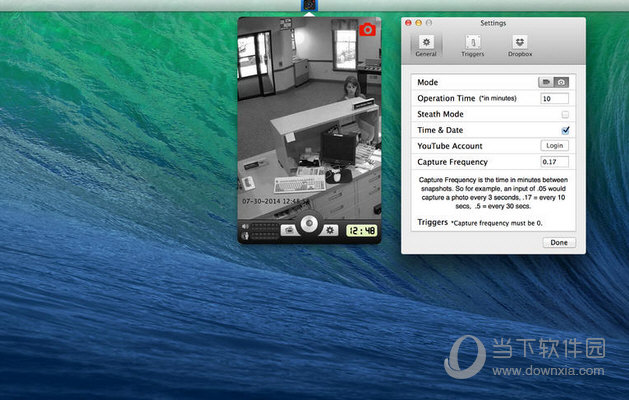Click the Capture Frequency input field
Viewport: 629px width, 400px height.
click(554, 162)
